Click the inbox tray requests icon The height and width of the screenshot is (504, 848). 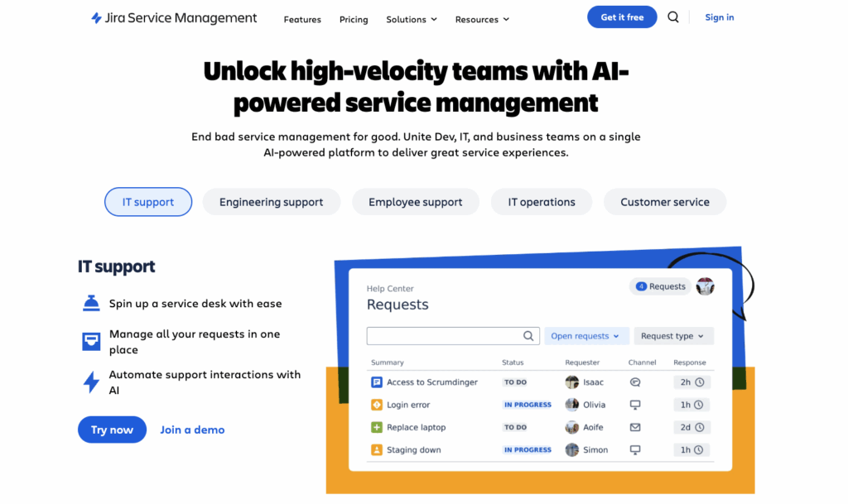coord(91,342)
